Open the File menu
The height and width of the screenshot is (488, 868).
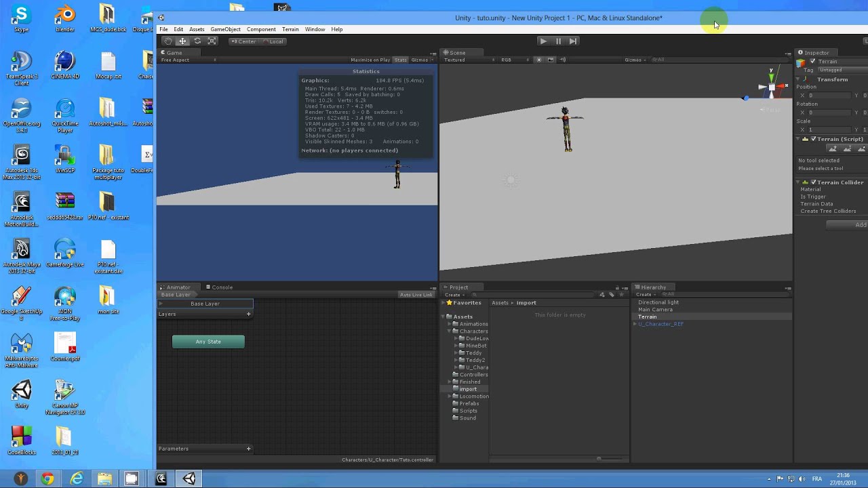pos(163,29)
